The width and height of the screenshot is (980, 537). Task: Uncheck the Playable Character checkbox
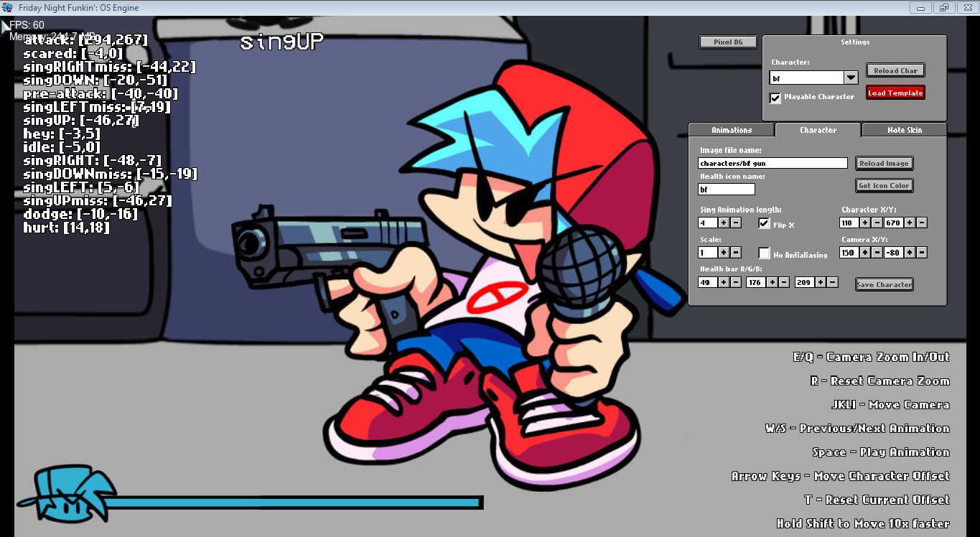coord(775,98)
